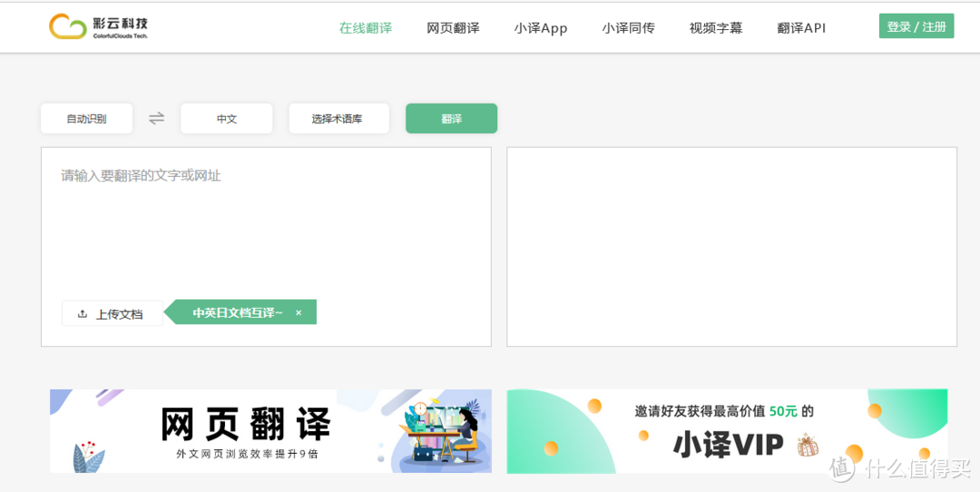Open 视频字幕 navigation item

[x=716, y=28]
